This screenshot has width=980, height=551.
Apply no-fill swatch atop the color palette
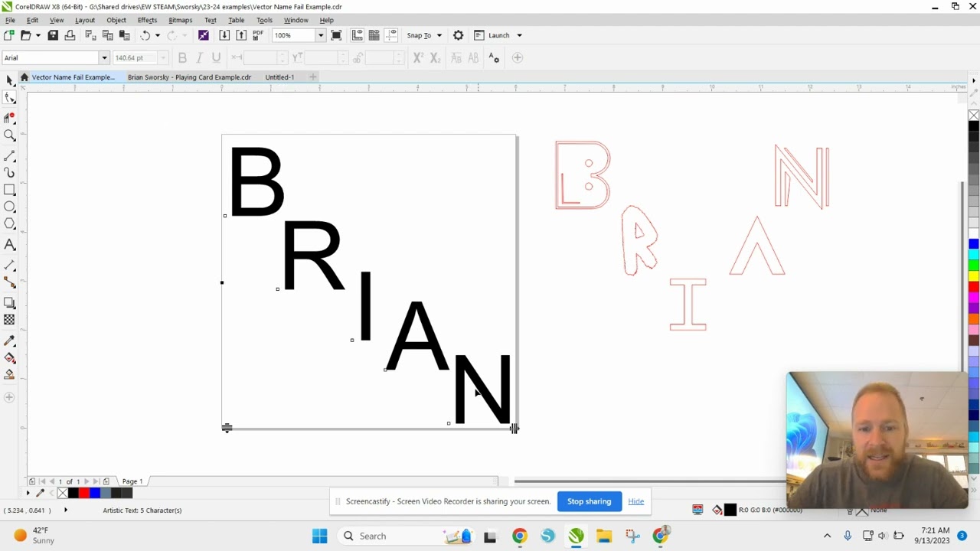(973, 116)
